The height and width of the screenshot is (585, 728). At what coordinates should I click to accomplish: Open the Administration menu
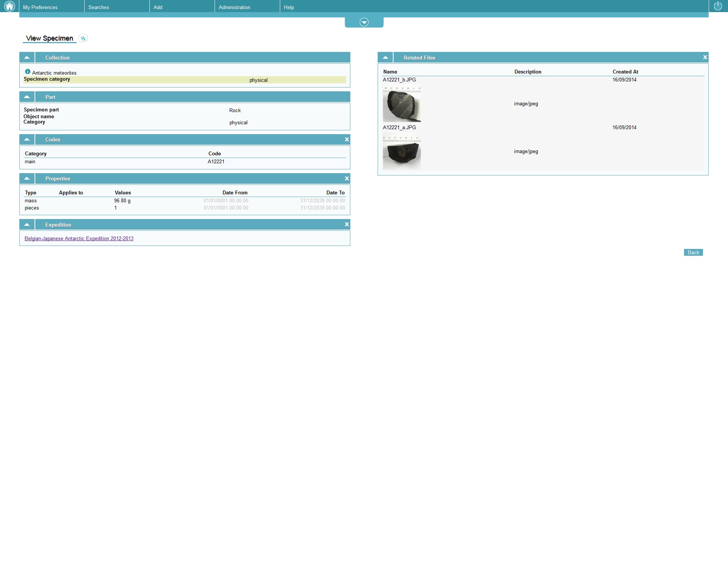[x=234, y=7]
